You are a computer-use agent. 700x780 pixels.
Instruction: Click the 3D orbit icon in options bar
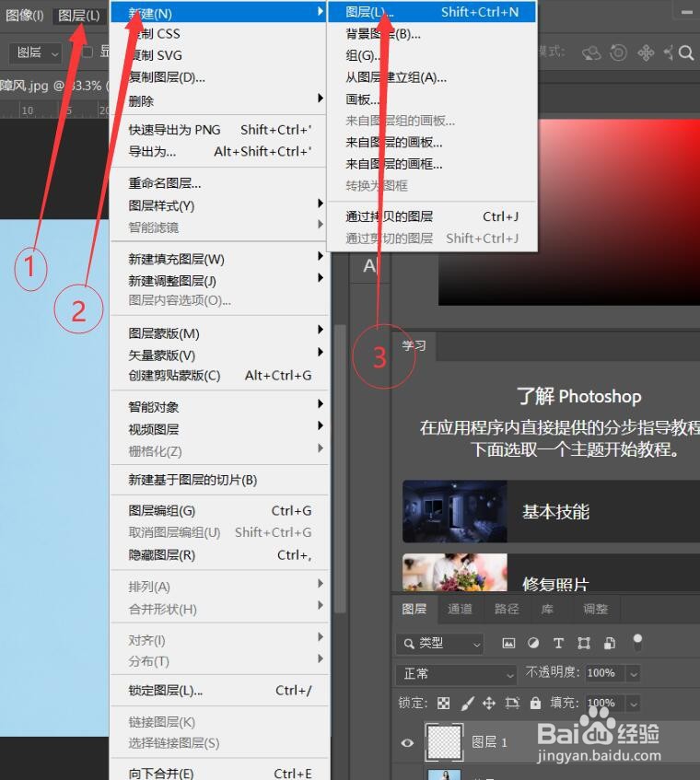click(x=591, y=52)
